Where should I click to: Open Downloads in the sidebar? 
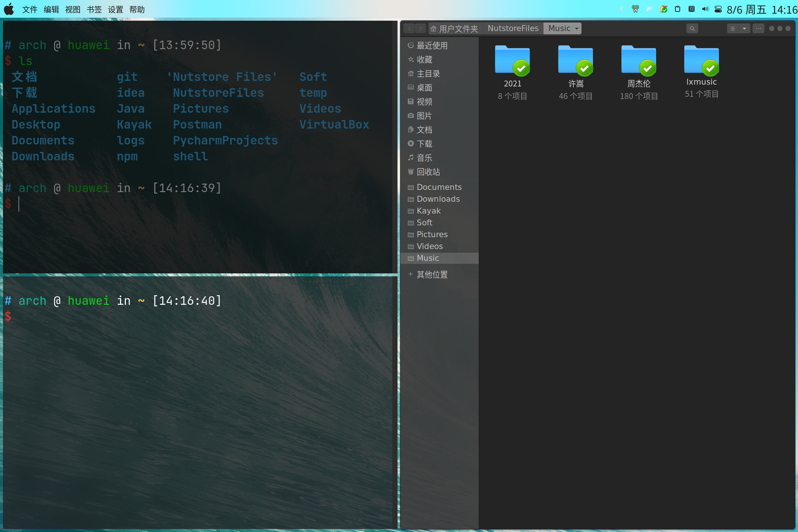pos(438,199)
